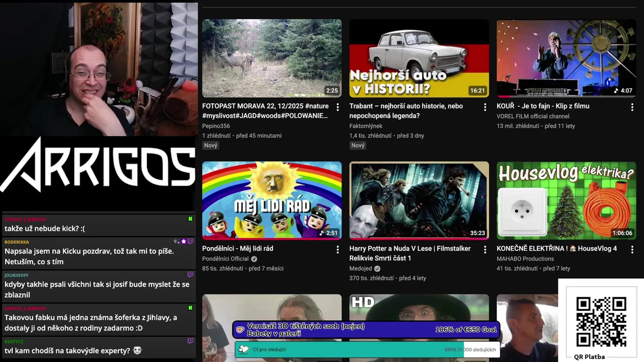Click '370 tis. zhlédnutí' under Harry Potter video
This screenshot has width=644, height=362.
[x=371, y=279]
